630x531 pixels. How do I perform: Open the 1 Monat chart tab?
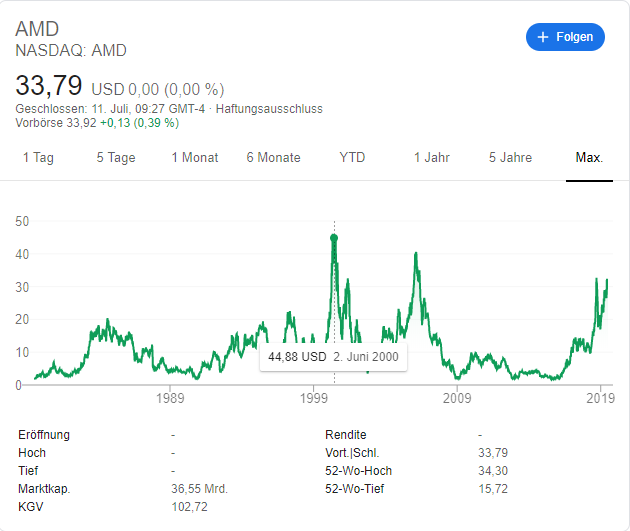click(195, 157)
